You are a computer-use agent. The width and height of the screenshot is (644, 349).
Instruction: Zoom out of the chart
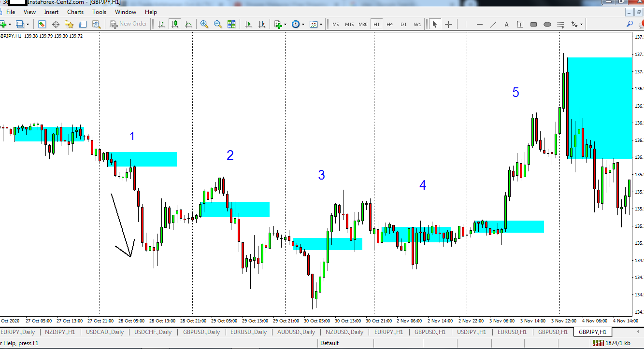[x=218, y=24]
